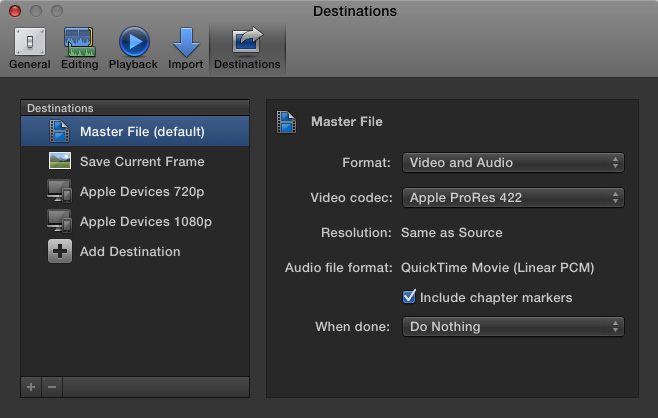658x418 pixels.
Task: Click the minus button below destinations list
Action: 52,387
